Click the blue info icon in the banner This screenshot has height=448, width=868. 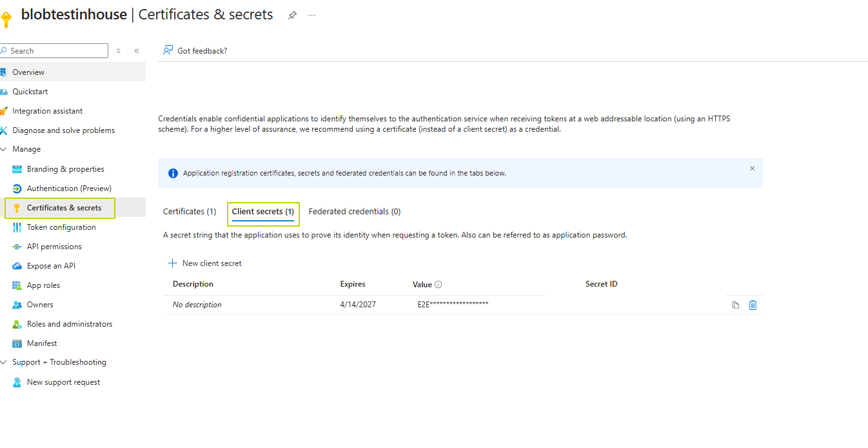pyautogui.click(x=173, y=174)
